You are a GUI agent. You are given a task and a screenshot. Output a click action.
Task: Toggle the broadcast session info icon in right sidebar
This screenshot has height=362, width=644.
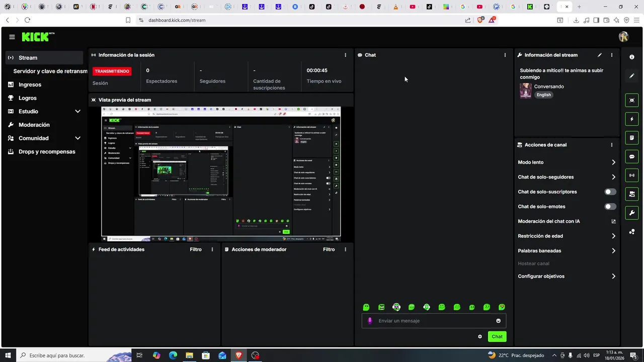pyautogui.click(x=632, y=175)
